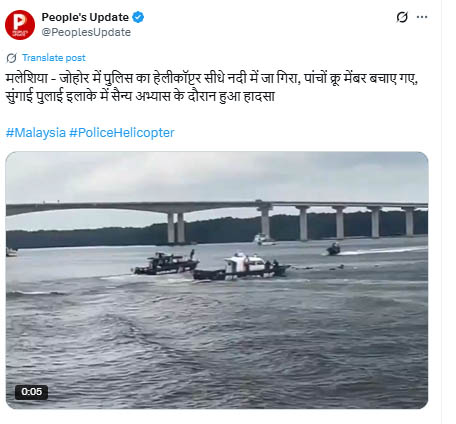Select the Translate post link
The height and width of the screenshot is (424, 456).
coord(54,58)
